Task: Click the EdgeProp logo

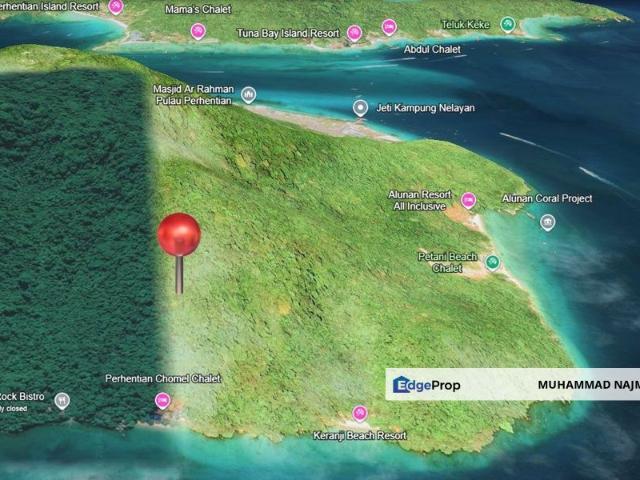Action: [x=427, y=385]
